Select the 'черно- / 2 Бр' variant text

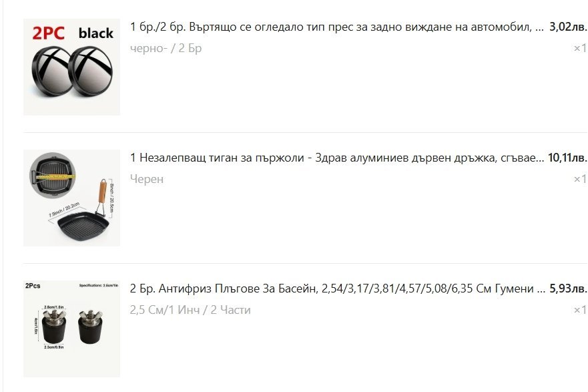[x=166, y=48]
